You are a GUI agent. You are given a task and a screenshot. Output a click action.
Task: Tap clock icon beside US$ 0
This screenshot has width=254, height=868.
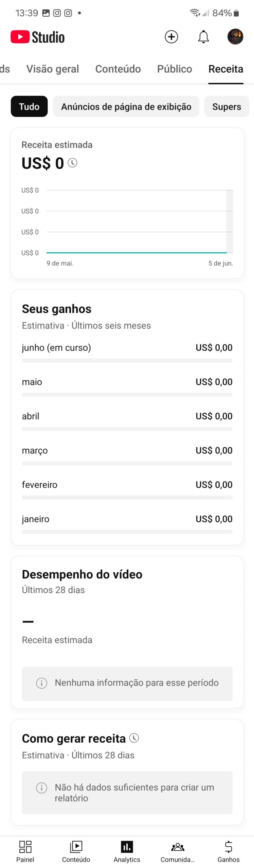[x=72, y=163]
